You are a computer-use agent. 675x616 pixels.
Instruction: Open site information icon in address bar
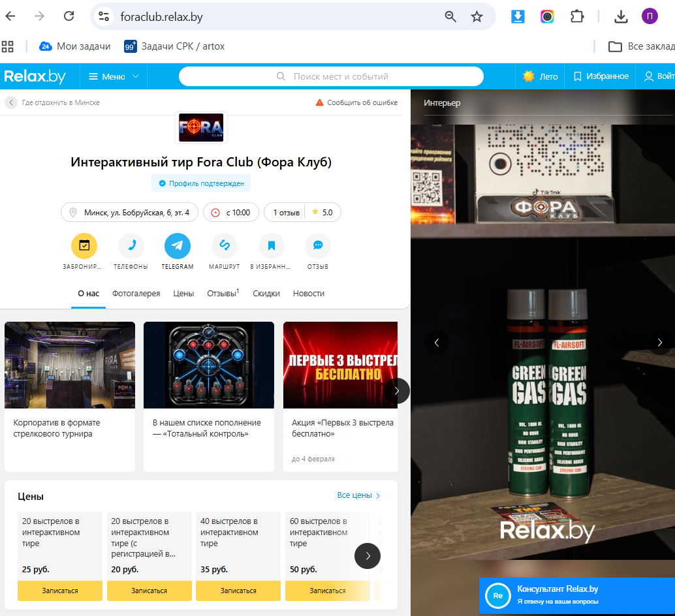(104, 17)
